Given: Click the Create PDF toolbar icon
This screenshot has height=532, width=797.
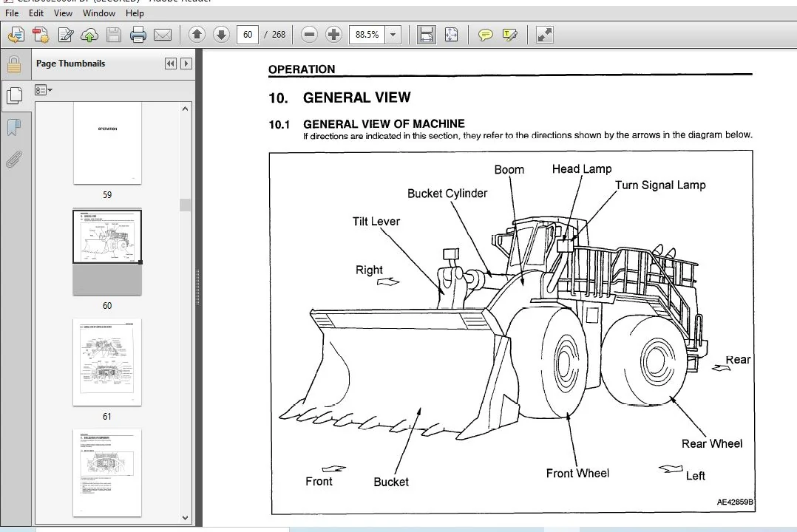Looking at the screenshot, I should point(41,35).
